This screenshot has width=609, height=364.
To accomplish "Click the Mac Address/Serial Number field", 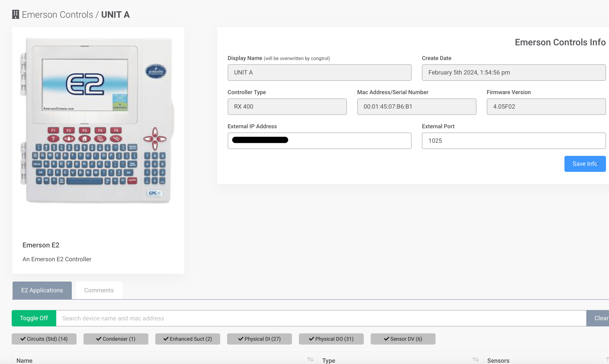I will click(x=417, y=106).
